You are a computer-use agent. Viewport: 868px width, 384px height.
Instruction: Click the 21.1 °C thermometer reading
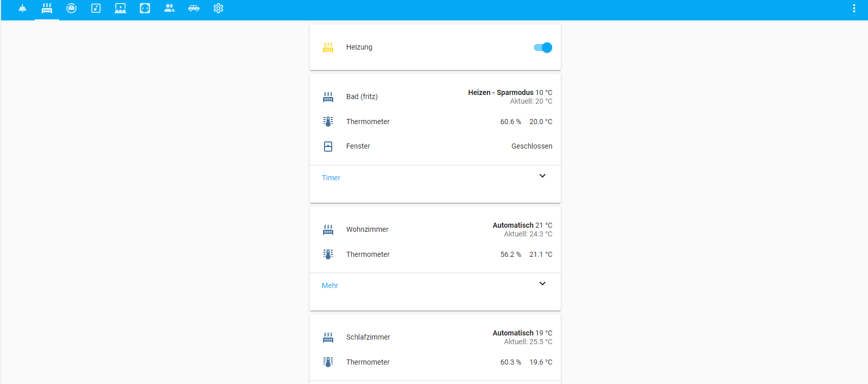click(541, 254)
